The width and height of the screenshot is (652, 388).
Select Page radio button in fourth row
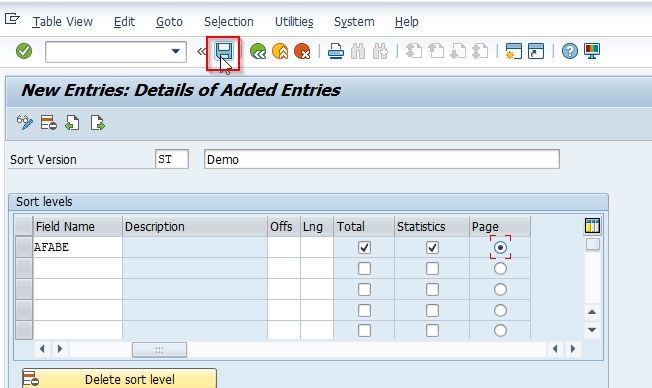click(500, 310)
